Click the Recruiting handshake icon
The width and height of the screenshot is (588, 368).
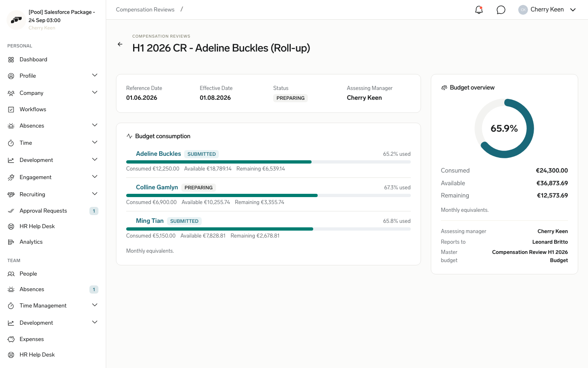[x=11, y=195]
